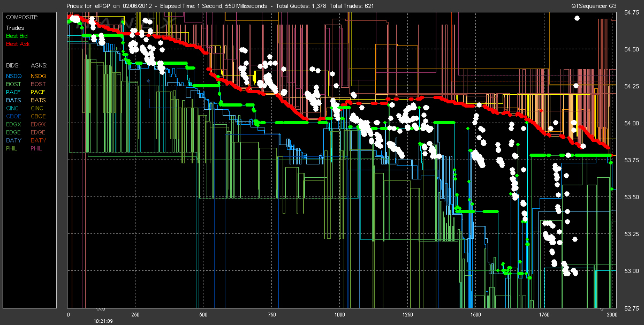Select NSDQ in the ASKS column
This screenshot has width=644, height=325.
[x=39, y=76]
